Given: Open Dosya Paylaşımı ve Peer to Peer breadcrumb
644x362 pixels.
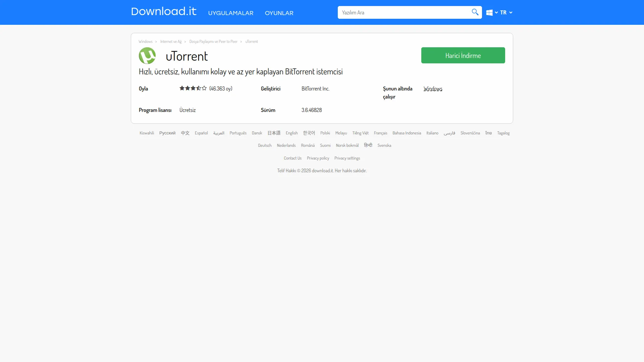Looking at the screenshot, I should click(x=213, y=42).
